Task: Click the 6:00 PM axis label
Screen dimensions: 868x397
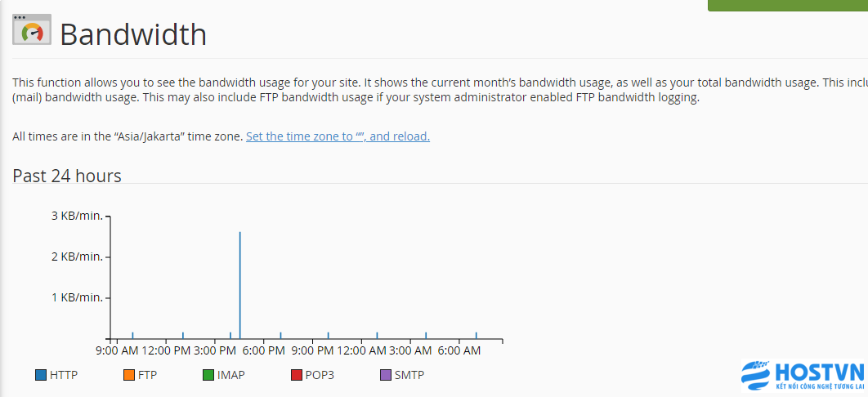Action: tap(264, 350)
